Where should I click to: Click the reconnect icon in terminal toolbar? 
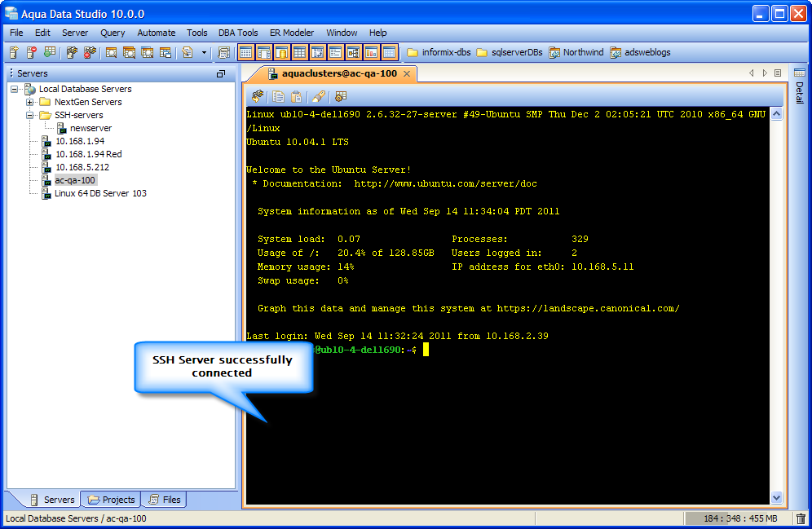click(x=258, y=96)
